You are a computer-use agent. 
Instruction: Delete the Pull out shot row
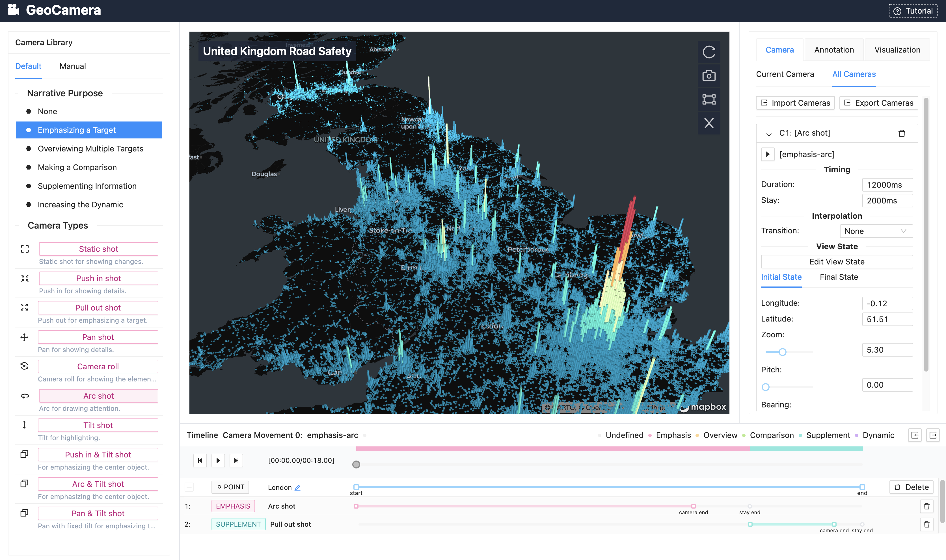tap(926, 524)
